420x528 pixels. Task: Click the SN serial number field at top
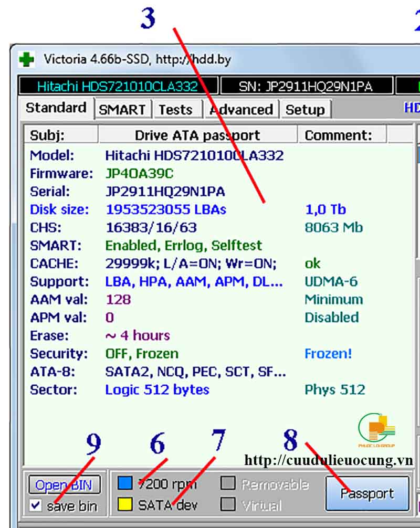tap(307, 87)
